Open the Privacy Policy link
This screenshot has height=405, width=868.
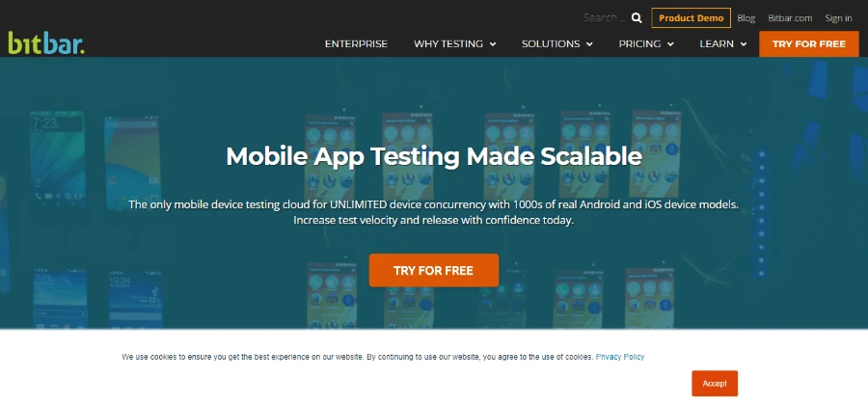[620, 357]
